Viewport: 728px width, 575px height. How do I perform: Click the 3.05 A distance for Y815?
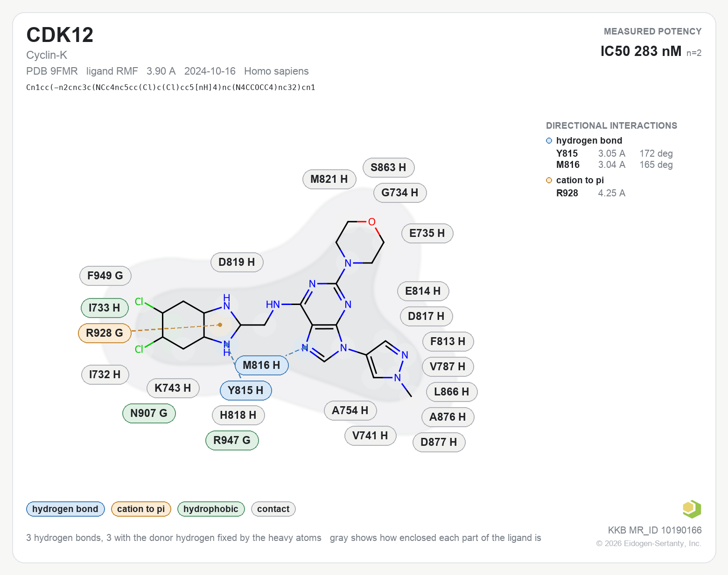point(611,153)
